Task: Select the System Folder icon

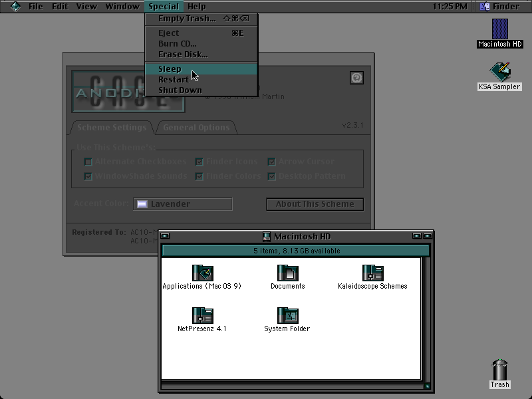Action: click(288, 315)
